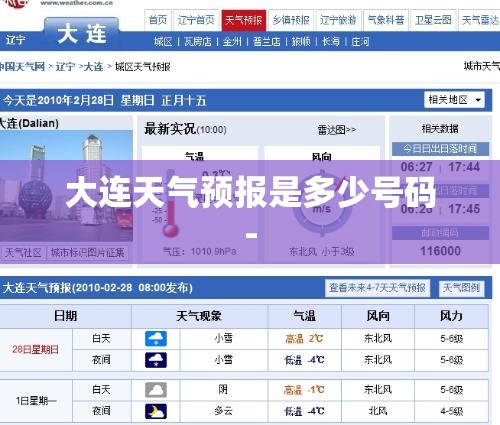Click the 大连 breadcrumb link

(x=94, y=67)
